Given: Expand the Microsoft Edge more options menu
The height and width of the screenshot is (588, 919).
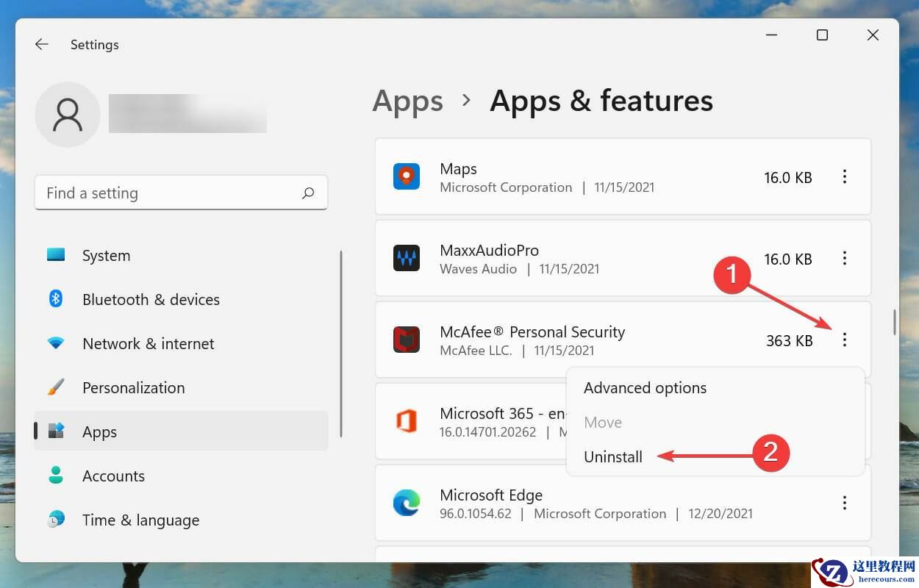Looking at the screenshot, I should 845,503.
